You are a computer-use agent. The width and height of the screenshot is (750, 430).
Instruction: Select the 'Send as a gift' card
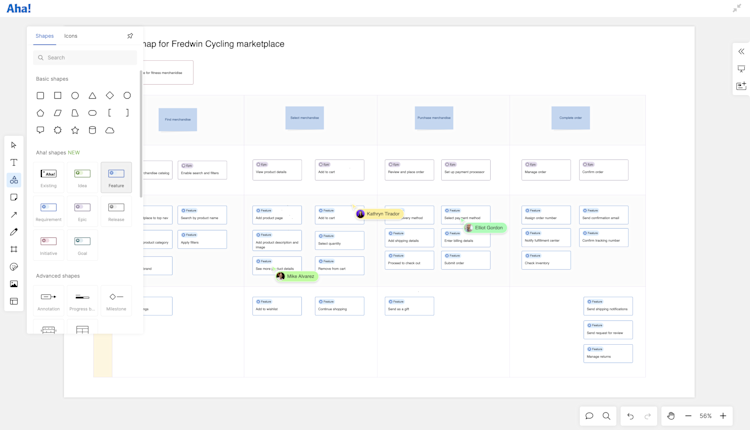point(409,306)
